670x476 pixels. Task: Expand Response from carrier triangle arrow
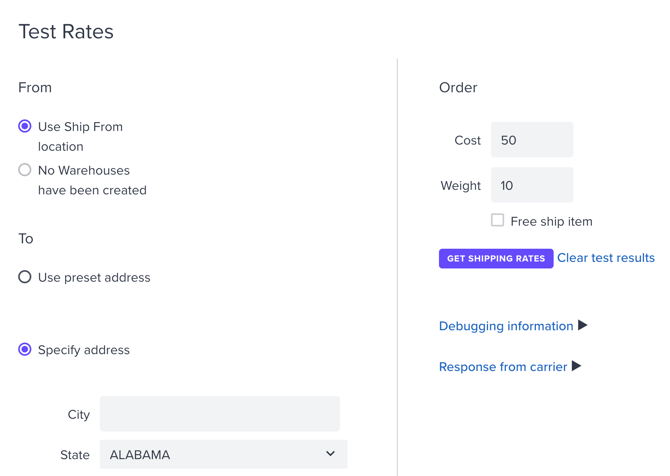pyautogui.click(x=576, y=366)
